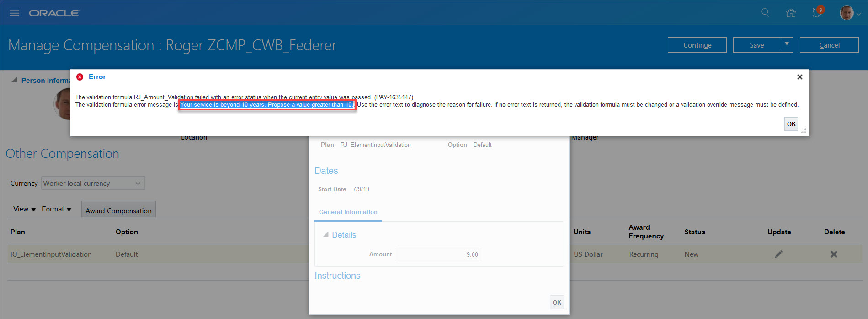Viewport: 868px width, 319px height.
Task: Click the Plan column header
Action: [x=18, y=232]
